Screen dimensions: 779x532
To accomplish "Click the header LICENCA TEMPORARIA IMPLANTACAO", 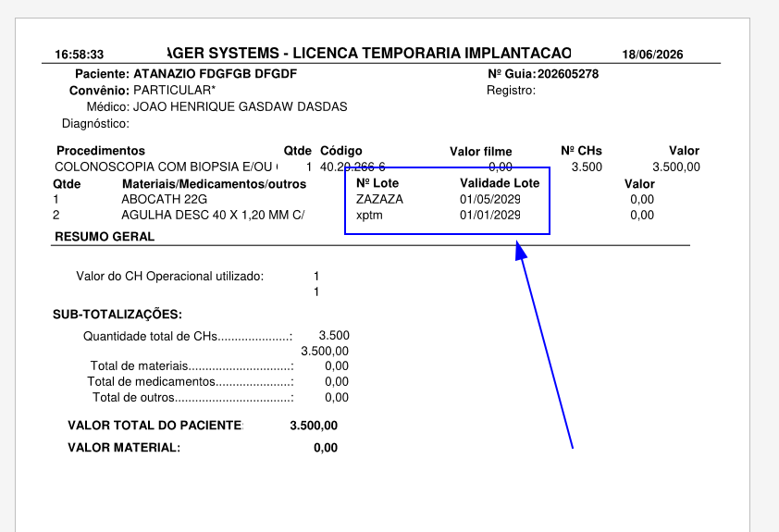I will (432, 53).
